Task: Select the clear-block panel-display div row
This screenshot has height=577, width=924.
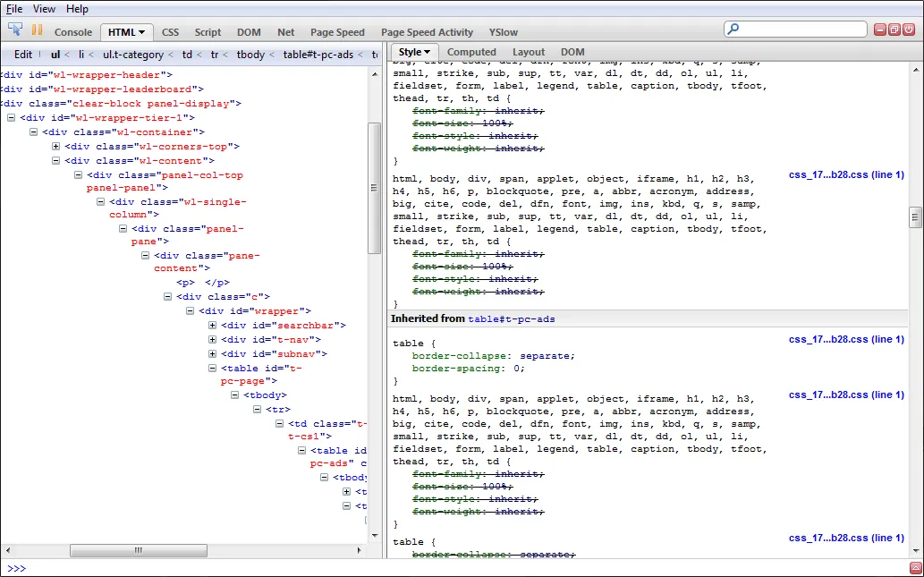Action: (121, 103)
